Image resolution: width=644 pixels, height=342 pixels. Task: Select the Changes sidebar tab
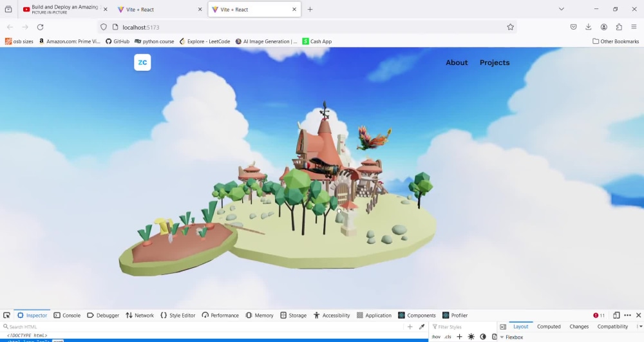[579, 327]
